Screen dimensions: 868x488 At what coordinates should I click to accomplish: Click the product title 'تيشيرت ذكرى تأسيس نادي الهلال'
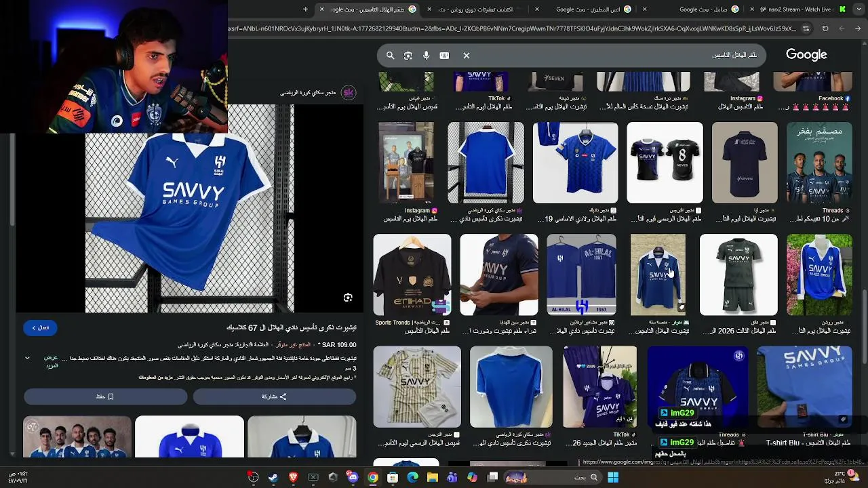click(292, 327)
